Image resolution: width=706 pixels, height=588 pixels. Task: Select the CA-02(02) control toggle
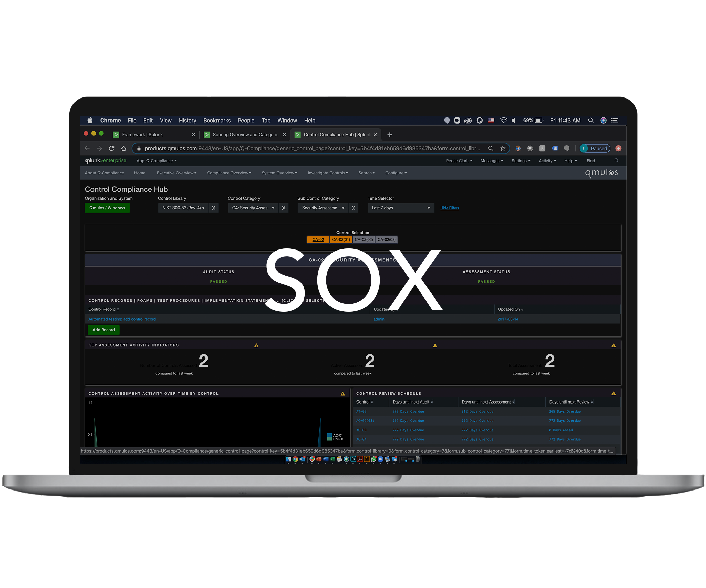(x=364, y=240)
